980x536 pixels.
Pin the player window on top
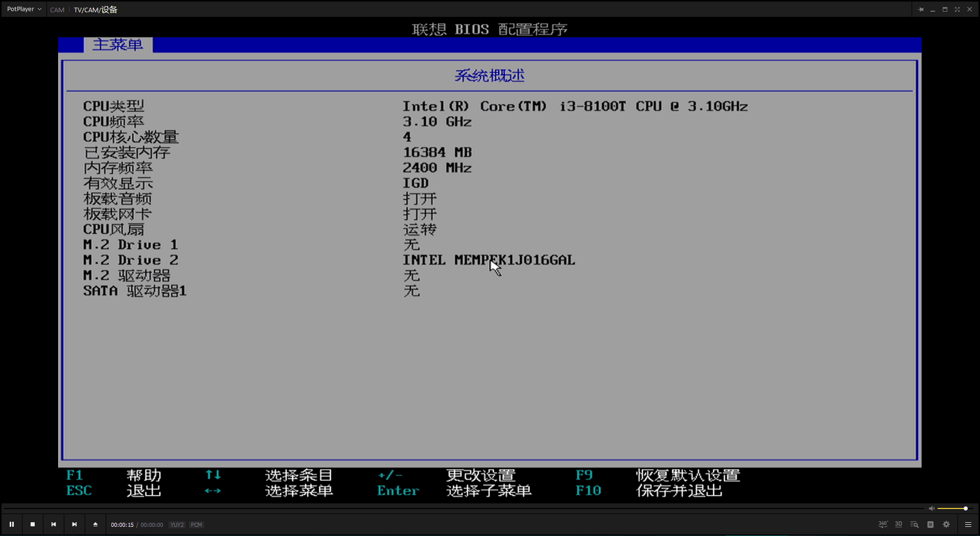[920, 9]
